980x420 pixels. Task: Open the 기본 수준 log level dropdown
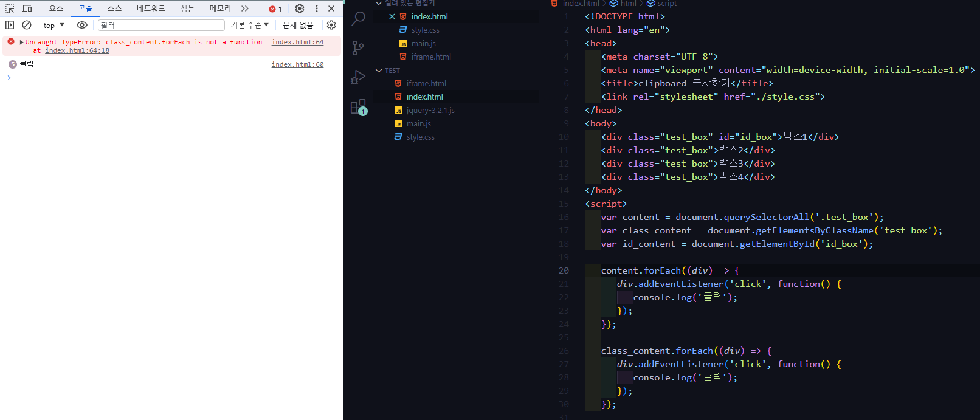(x=249, y=25)
